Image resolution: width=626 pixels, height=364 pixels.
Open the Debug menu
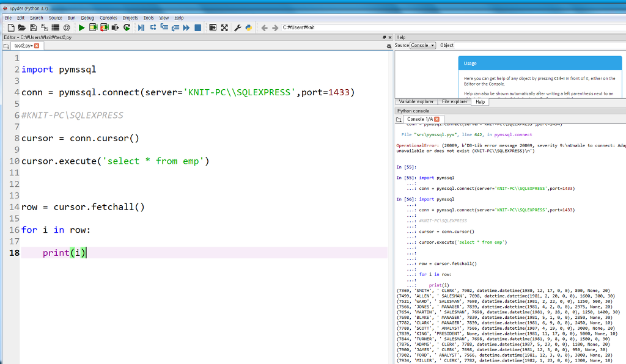click(x=87, y=18)
